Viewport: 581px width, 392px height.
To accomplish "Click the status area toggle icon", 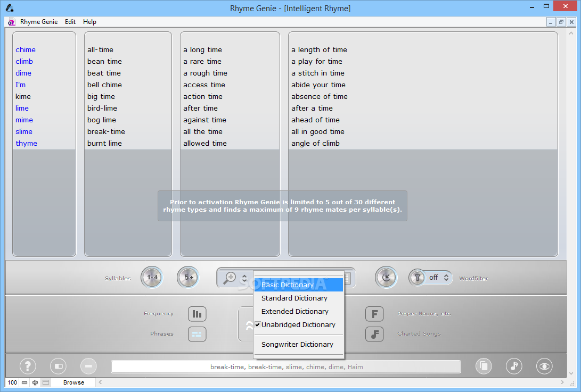I will (46, 382).
